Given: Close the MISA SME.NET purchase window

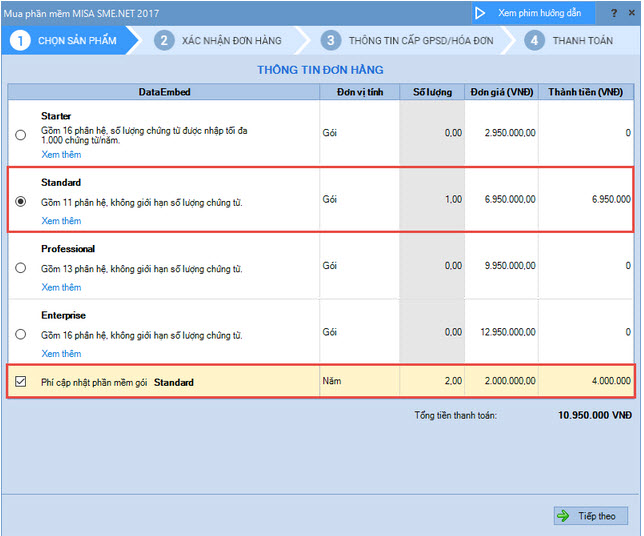Looking at the screenshot, I should (x=631, y=14).
